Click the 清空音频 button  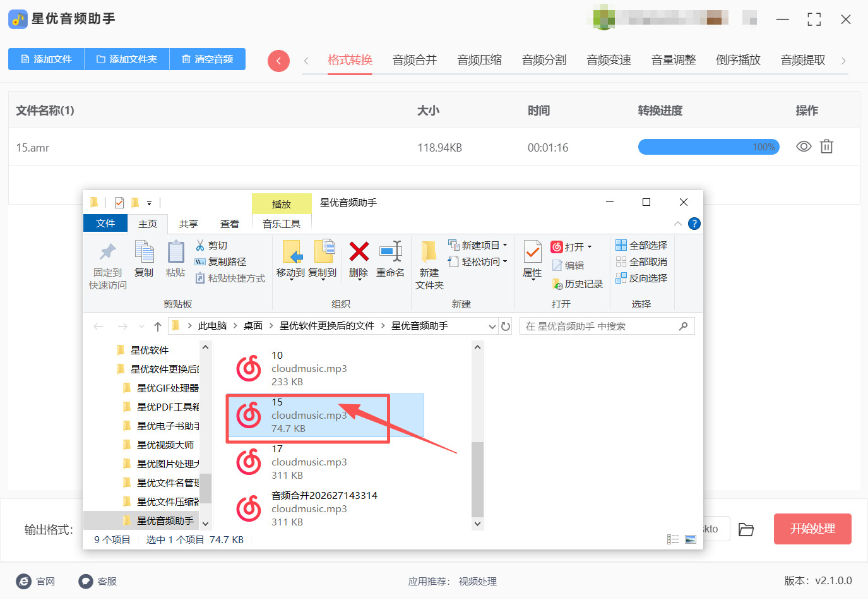coord(208,59)
